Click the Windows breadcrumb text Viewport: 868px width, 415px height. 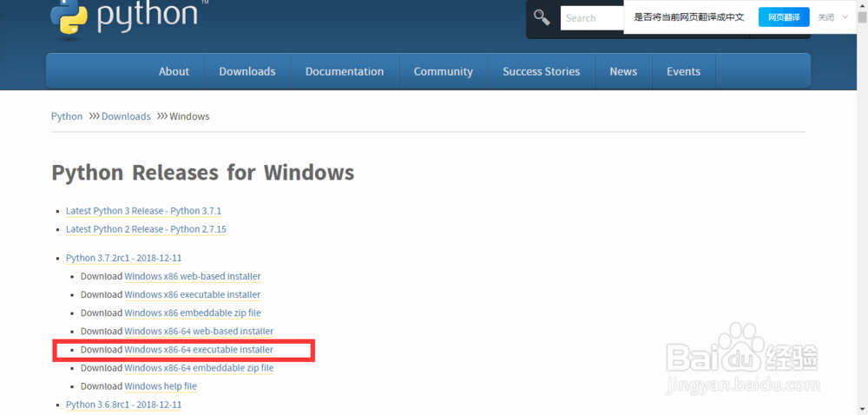189,116
